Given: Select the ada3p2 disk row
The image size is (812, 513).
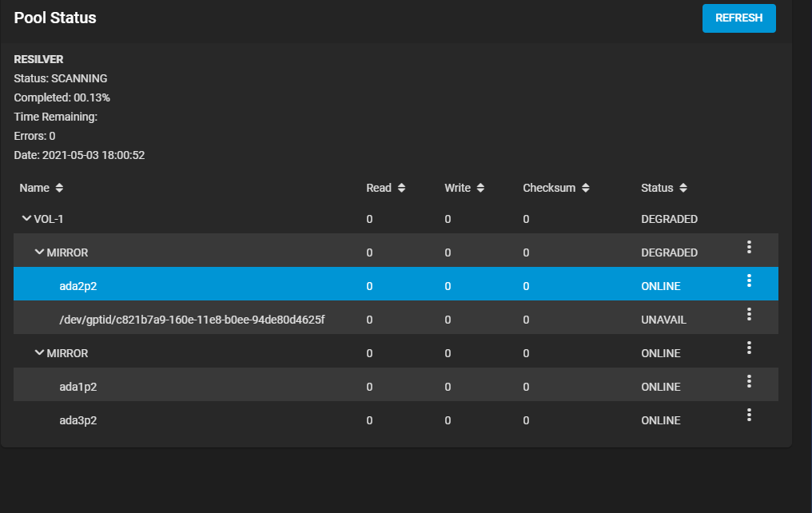Looking at the screenshot, I should pyautogui.click(x=78, y=420).
